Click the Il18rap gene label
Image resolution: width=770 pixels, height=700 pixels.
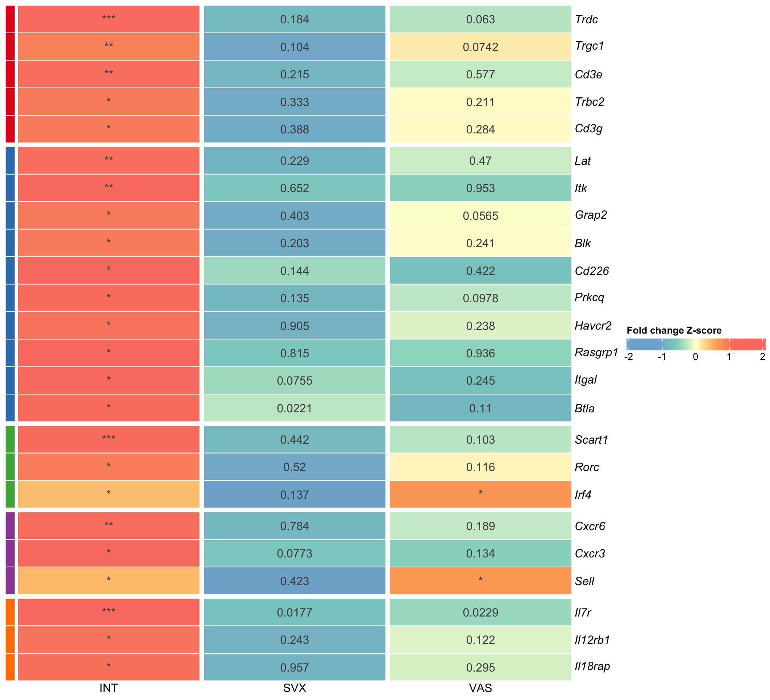click(x=592, y=666)
